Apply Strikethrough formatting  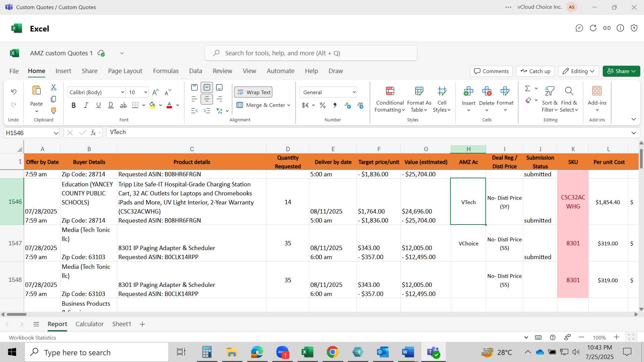click(x=123, y=105)
